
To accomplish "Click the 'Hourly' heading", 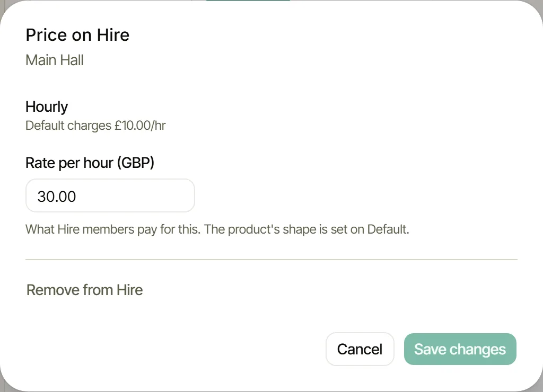I will tap(47, 107).
